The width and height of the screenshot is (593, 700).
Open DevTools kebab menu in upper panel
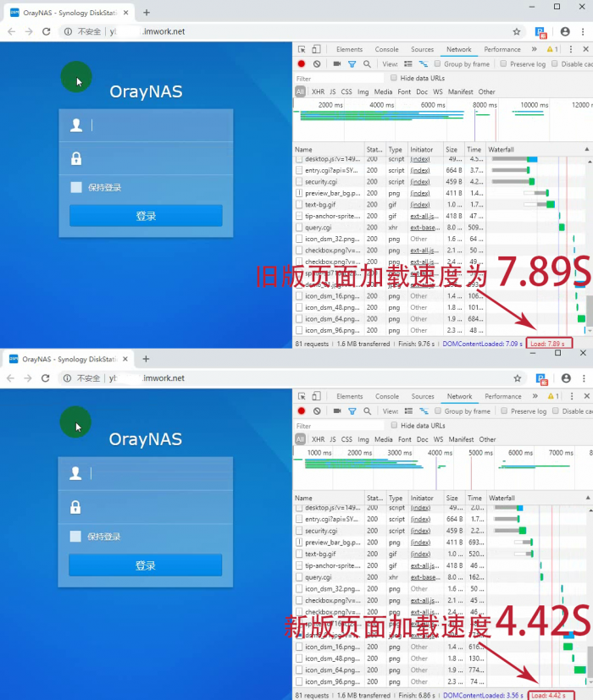click(x=571, y=49)
